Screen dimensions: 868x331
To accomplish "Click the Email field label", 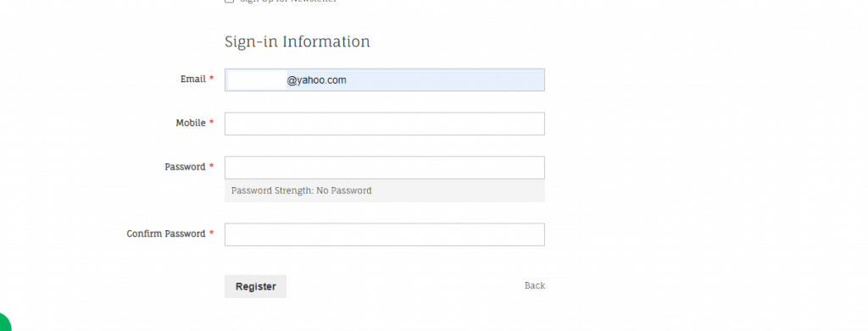I will (x=193, y=79).
